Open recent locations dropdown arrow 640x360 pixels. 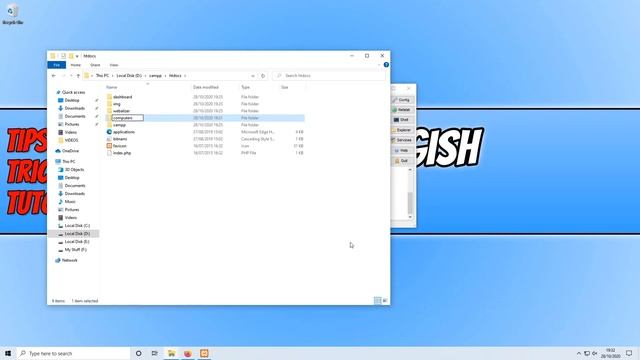[71, 76]
